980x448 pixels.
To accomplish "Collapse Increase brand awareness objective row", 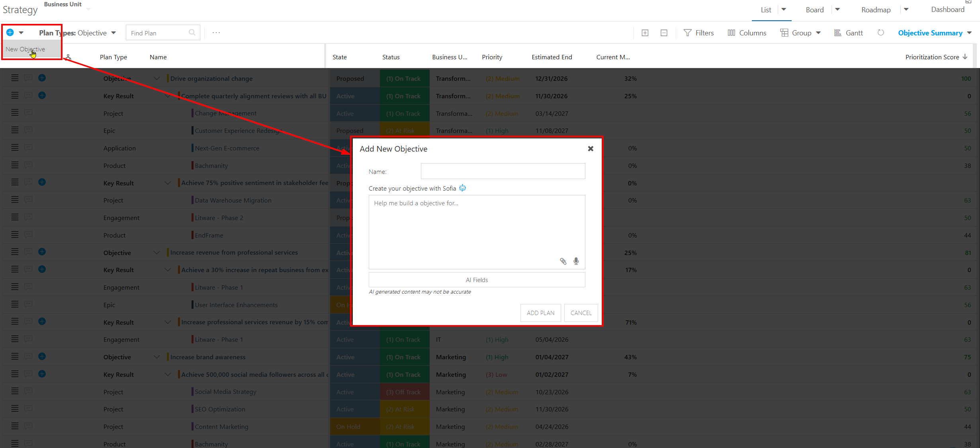I will coord(157,357).
